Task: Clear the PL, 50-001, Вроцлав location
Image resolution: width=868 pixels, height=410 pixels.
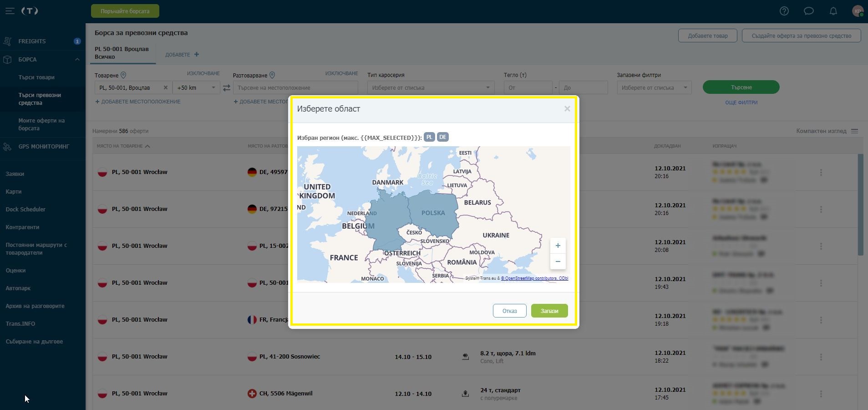Action: coord(165,87)
